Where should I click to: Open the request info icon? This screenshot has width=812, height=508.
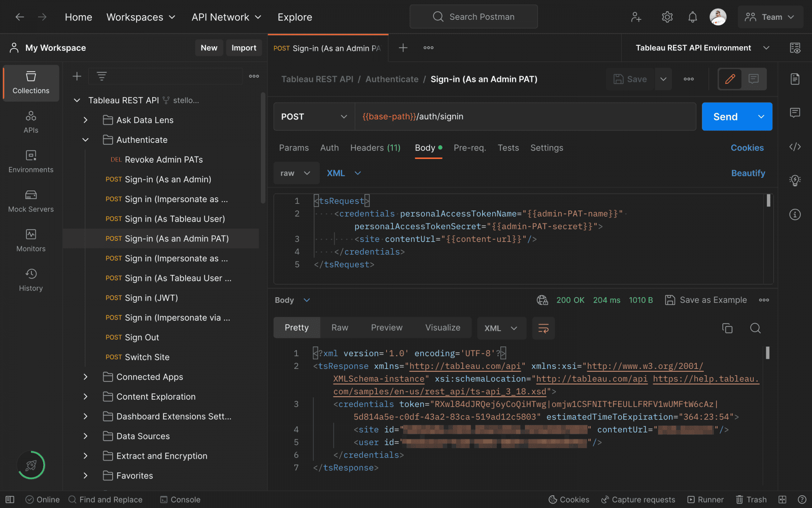pyautogui.click(x=795, y=214)
